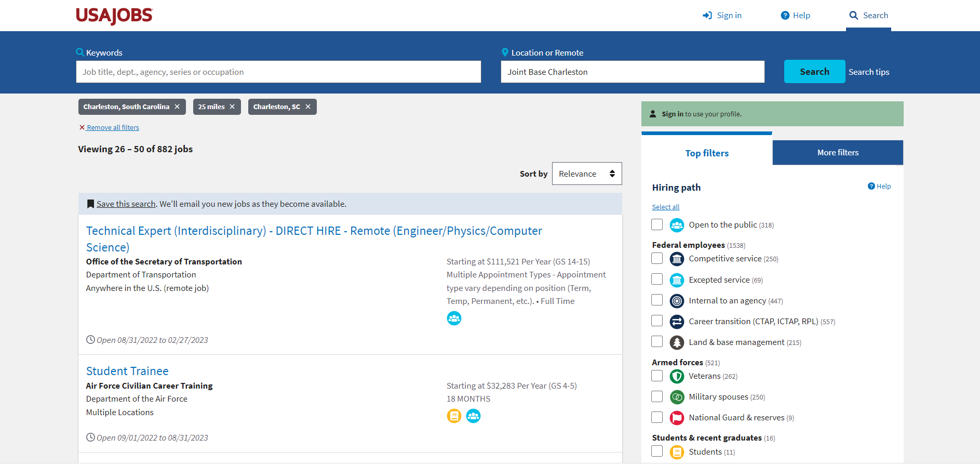Check Students hiring path
Screen dimensions: 980x465
click(657, 451)
